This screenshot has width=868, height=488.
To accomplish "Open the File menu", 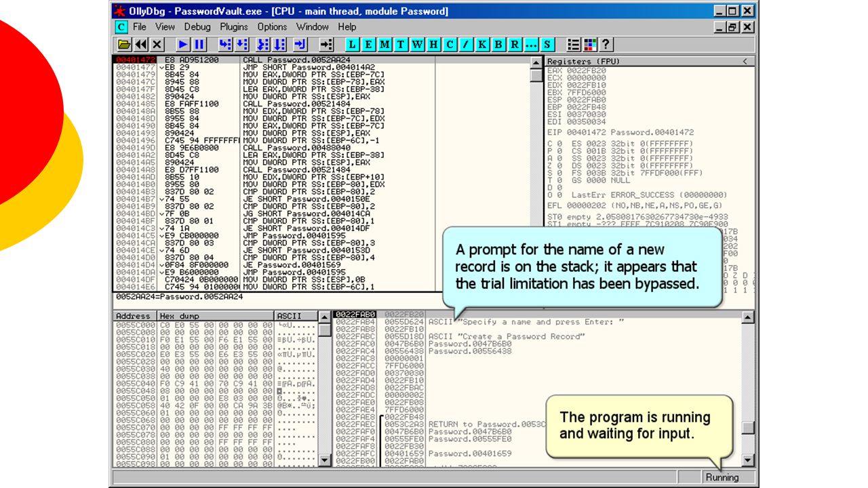I will click(140, 27).
